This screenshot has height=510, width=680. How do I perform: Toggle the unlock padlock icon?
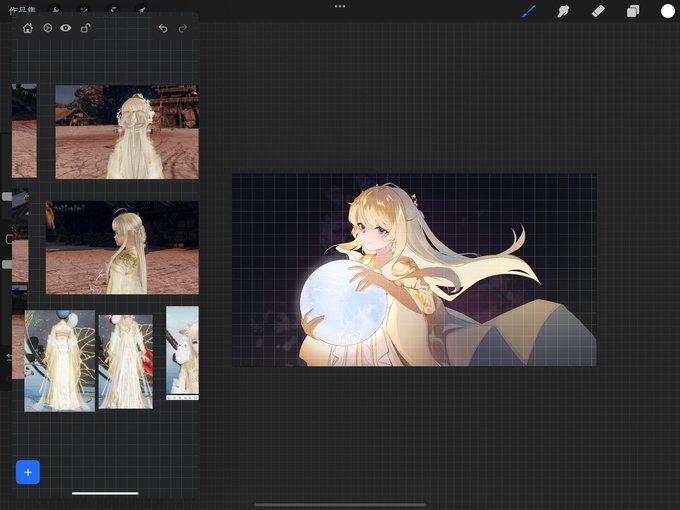tap(85, 28)
